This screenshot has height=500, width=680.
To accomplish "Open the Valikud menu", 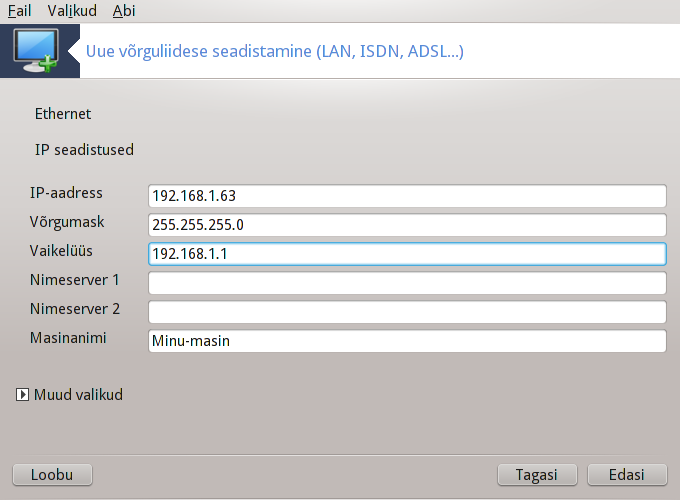I will [x=72, y=10].
